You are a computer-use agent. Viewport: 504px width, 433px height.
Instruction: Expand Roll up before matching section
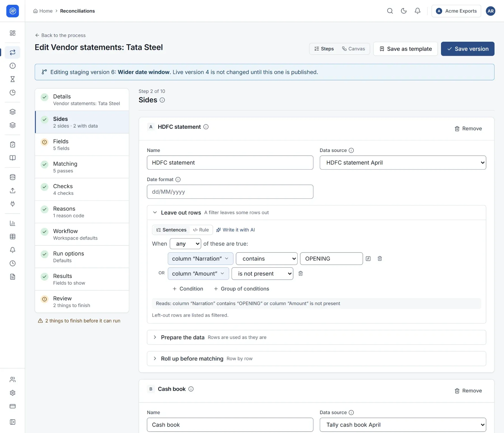(x=316, y=359)
